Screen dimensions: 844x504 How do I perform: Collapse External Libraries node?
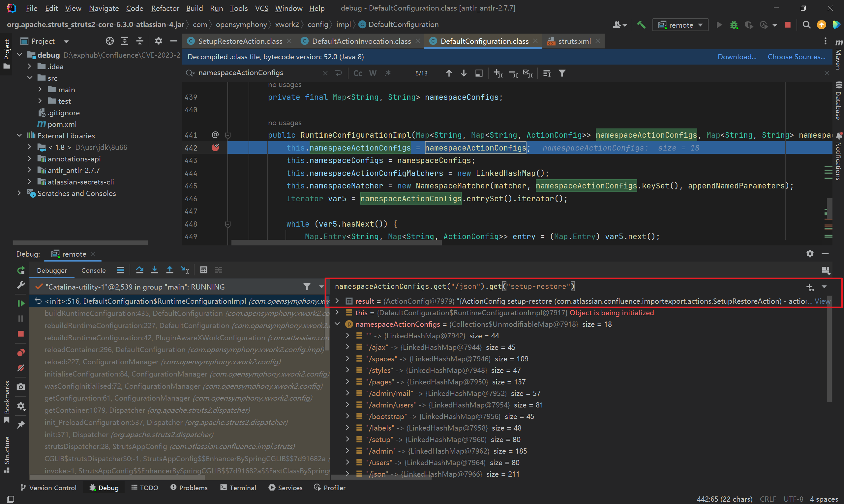click(19, 135)
